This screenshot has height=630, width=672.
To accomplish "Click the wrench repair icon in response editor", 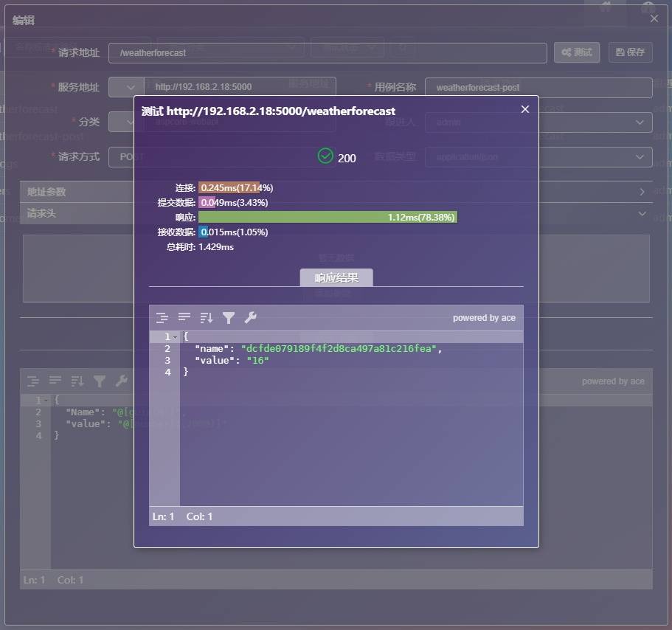I will click(250, 317).
